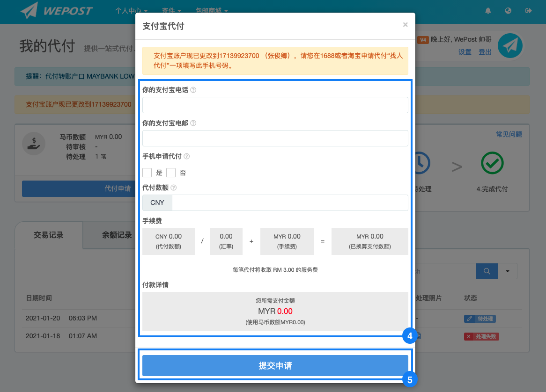
Task: Click the 登出 link
Action: (485, 52)
